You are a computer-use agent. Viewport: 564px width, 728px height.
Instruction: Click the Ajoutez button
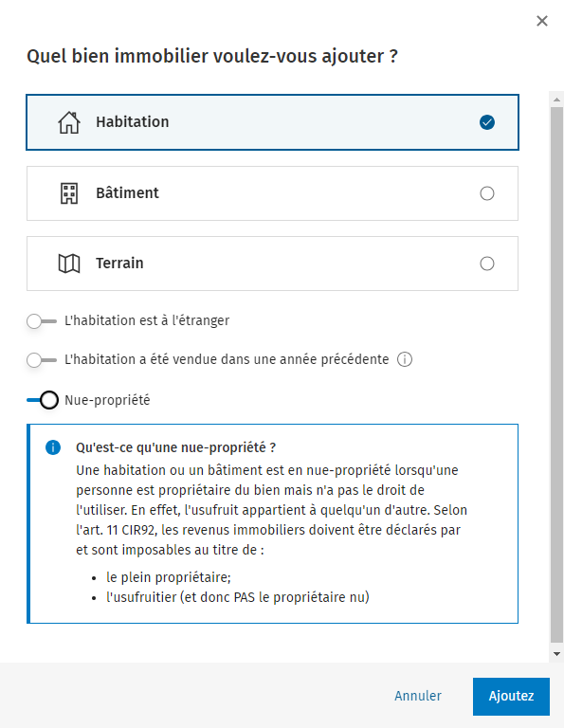pyautogui.click(x=511, y=697)
